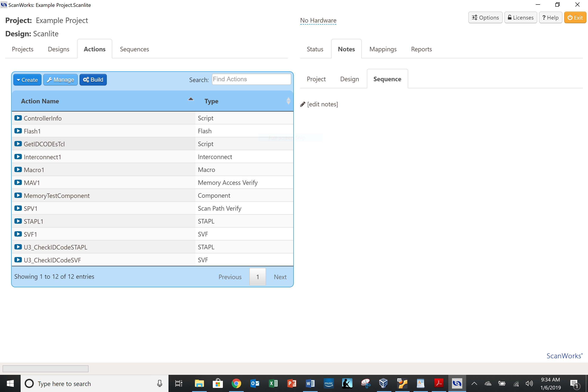Viewport: 588px width, 392px height.
Task: Select the Project notes sub-tab
Action: point(316,79)
